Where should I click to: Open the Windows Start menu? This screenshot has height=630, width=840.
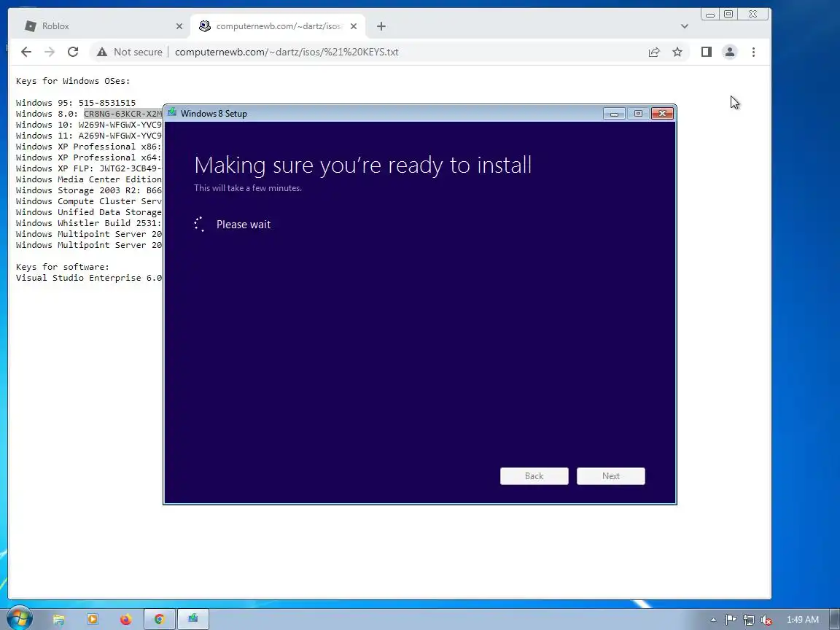point(19,619)
